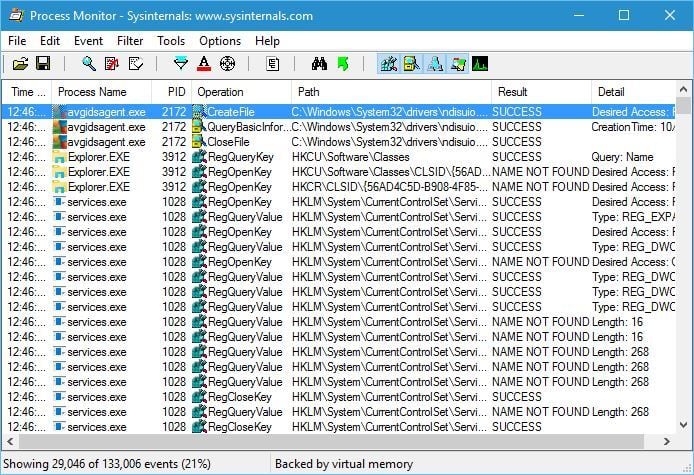Click the 'Type: REG_EXPA' detail cell
This screenshot has height=475, width=694.
click(x=633, y=217)
